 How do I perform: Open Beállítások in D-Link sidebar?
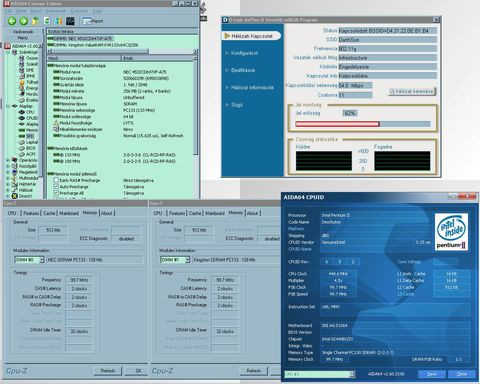coord(243,70)
